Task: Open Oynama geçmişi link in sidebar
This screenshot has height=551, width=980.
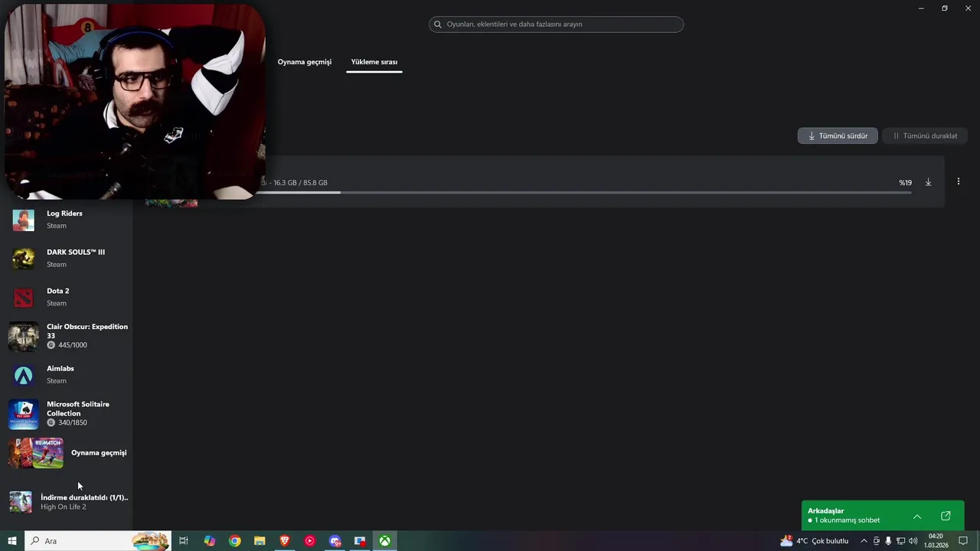Action: 99,452
